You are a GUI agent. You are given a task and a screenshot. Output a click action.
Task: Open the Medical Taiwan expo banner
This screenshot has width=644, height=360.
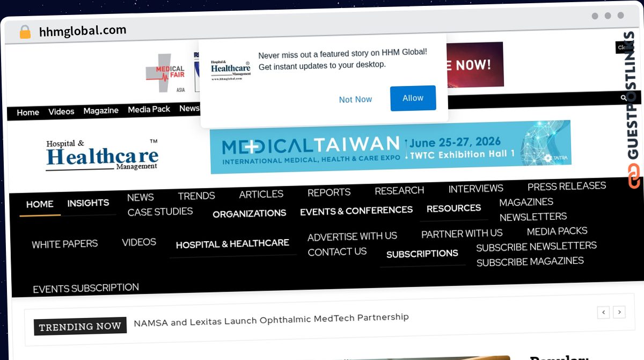tap(390, 147)
